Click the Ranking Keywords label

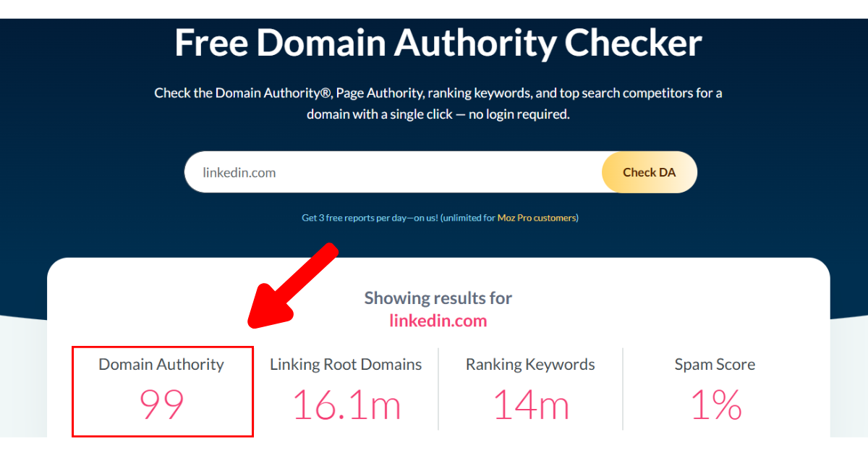(530, 365)
